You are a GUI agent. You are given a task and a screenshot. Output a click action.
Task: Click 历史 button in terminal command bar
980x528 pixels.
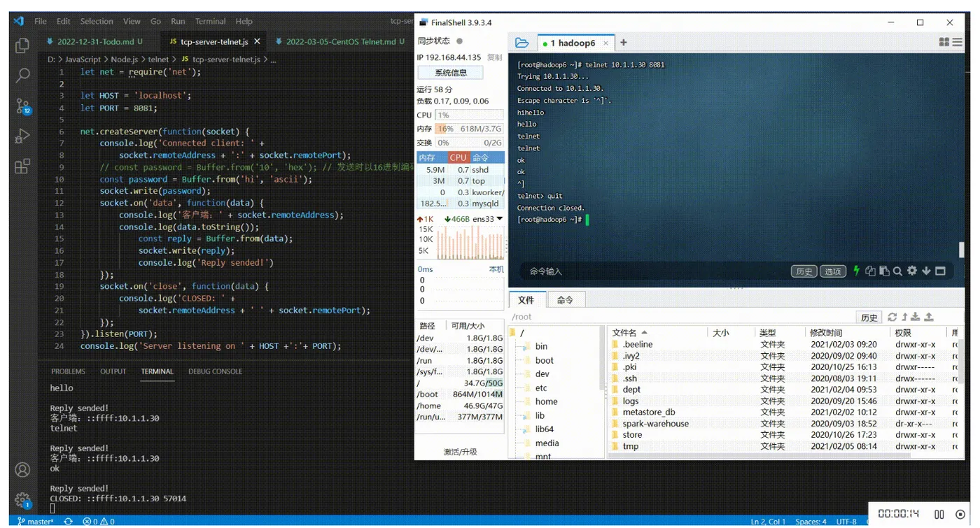coord(804,271)
